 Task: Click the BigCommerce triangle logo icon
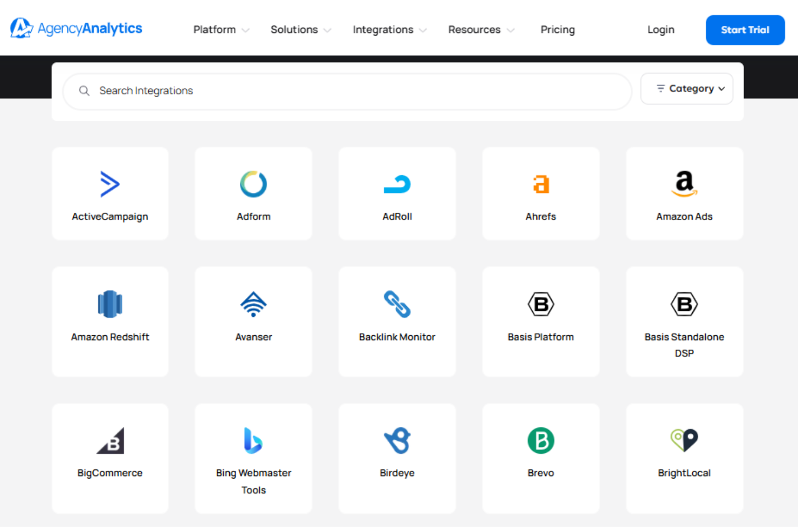coord(111,440)
